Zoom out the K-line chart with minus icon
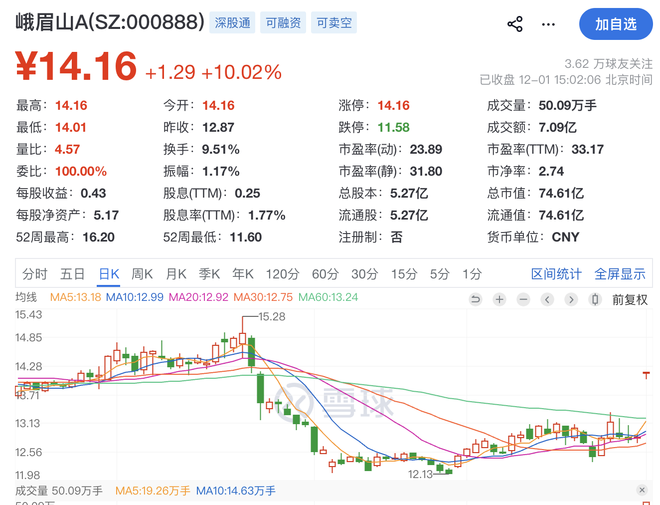 click(x=524, y=299)
